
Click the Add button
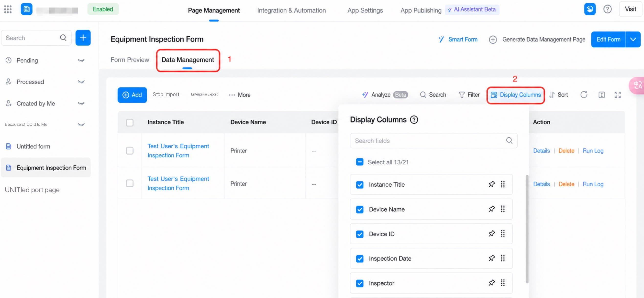coord(132,95)
